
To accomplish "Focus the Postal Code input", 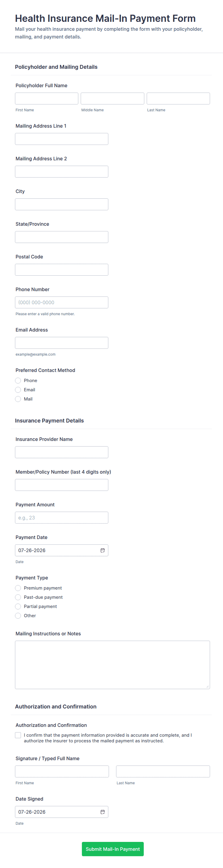I will [x=62, y=270].
